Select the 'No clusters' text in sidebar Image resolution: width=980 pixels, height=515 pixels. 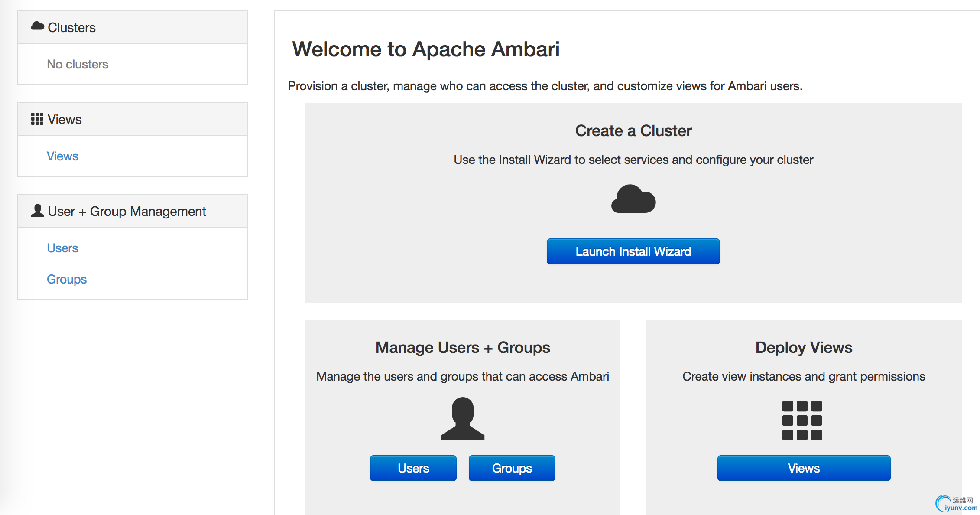click(x=78, y=64)
